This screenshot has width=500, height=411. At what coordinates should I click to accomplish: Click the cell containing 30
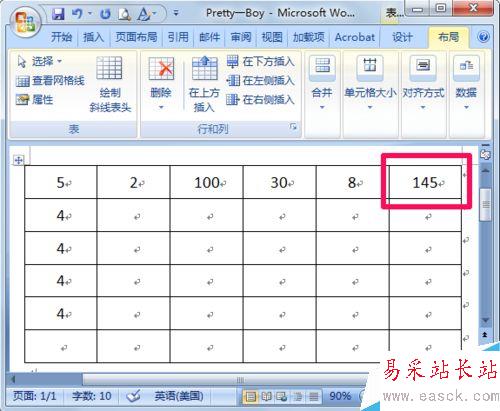(x=279, y=182)
